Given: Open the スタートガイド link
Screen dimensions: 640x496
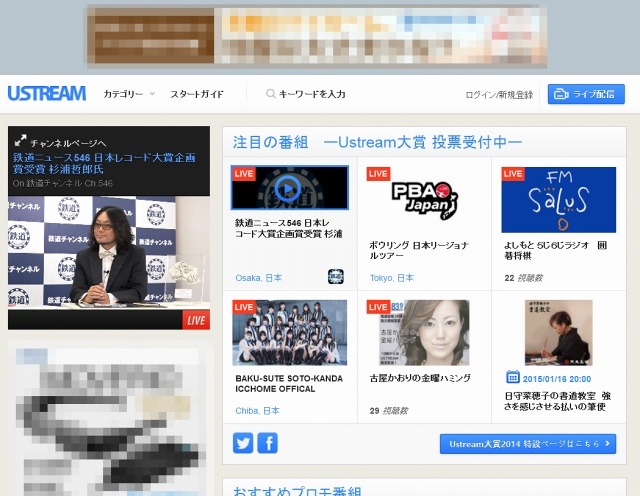Looking at the screenshot, I should coord(197,94).
